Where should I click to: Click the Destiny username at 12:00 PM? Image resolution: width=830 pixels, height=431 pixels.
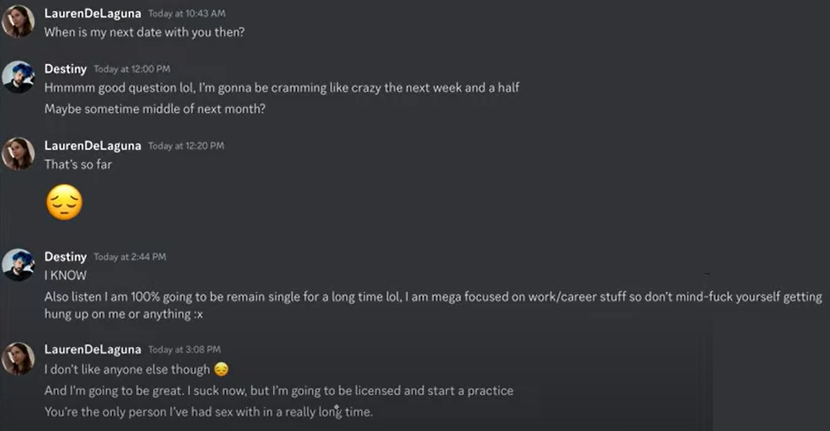66,69
